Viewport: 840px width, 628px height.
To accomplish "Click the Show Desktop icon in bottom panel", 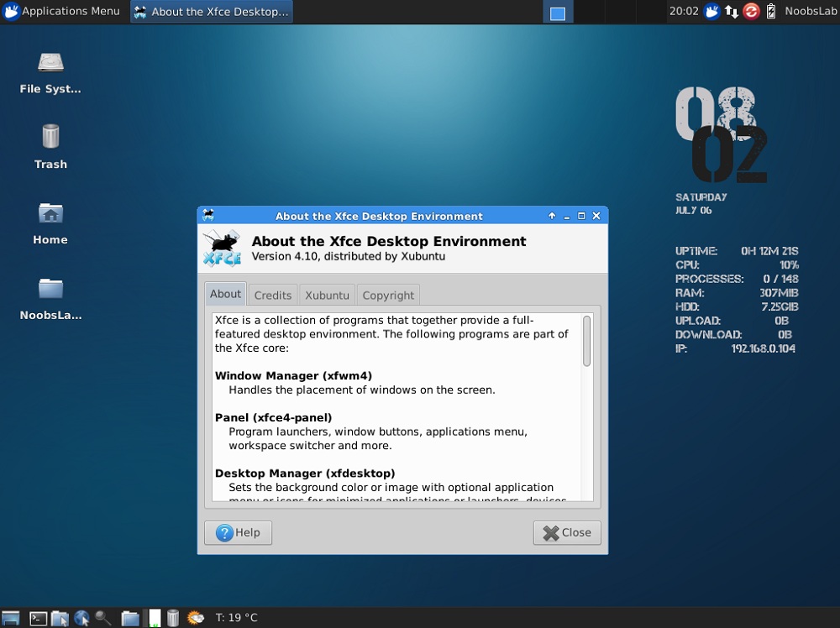I will (11, 618).
